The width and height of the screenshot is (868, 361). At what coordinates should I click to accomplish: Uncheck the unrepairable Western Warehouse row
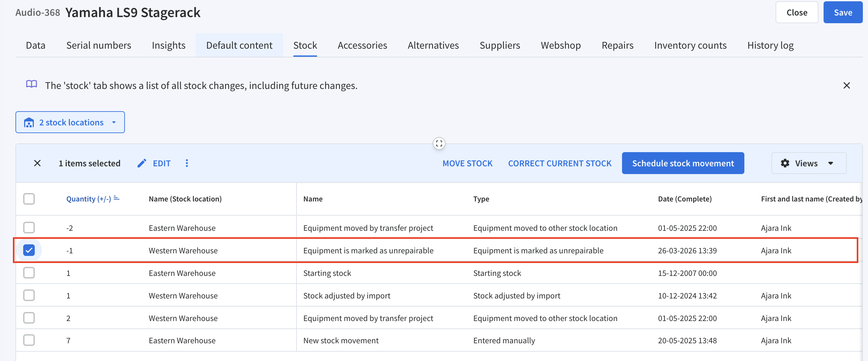pos(29,250)
